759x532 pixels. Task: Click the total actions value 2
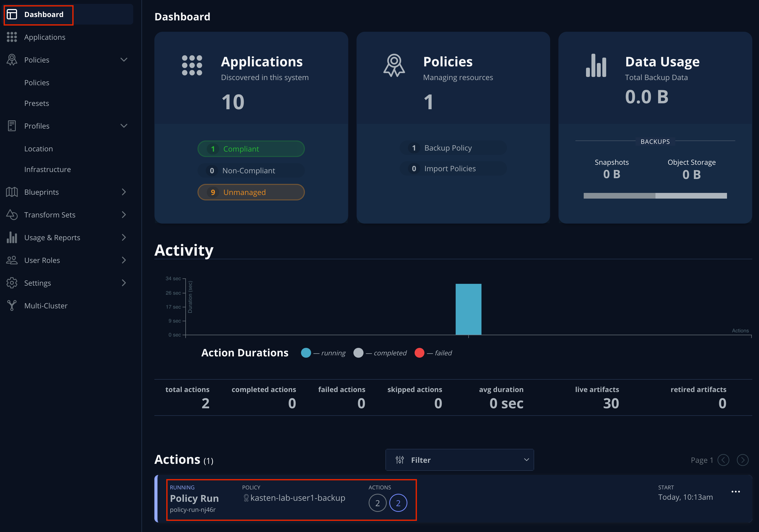pyautogui.click(x=205, y=403)
